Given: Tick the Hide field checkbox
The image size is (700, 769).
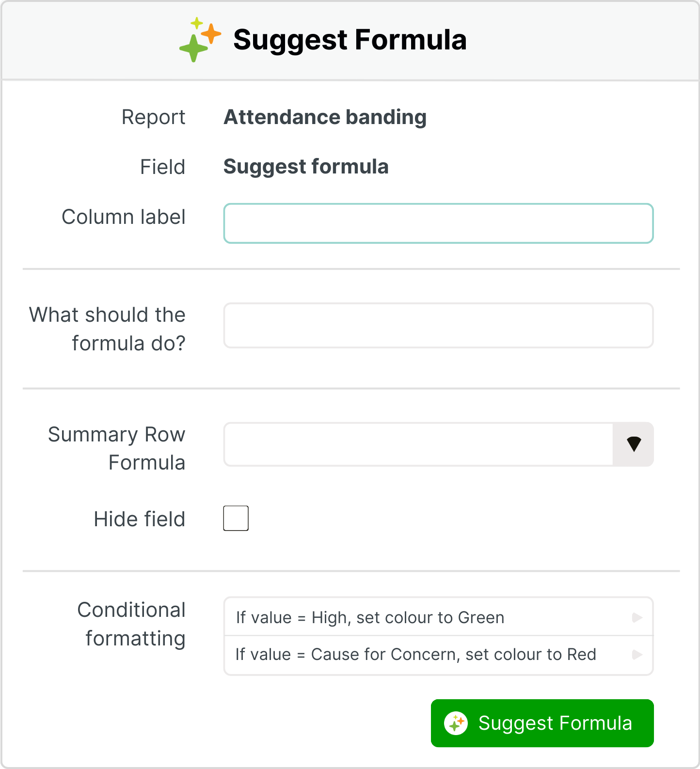Looking at the screenshot, I should click(236, 518).
